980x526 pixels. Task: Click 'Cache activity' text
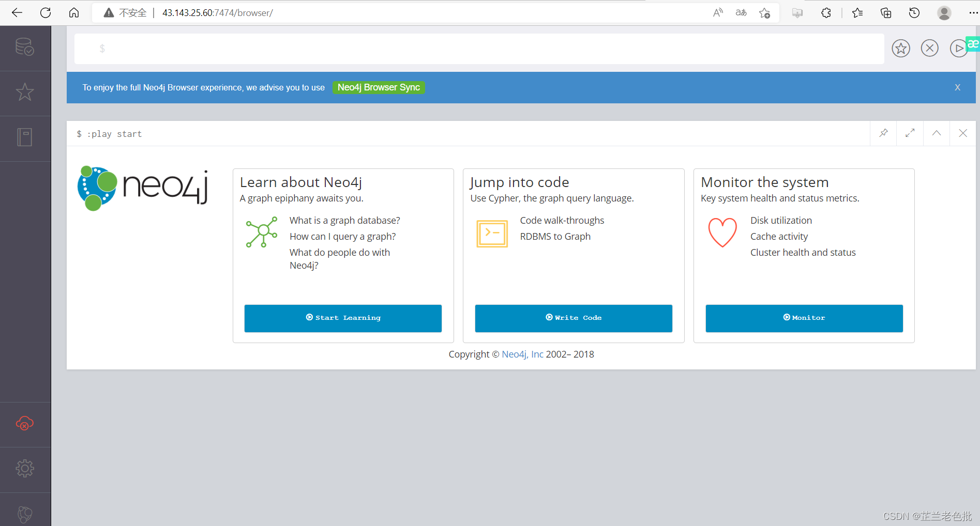(779, 237)
